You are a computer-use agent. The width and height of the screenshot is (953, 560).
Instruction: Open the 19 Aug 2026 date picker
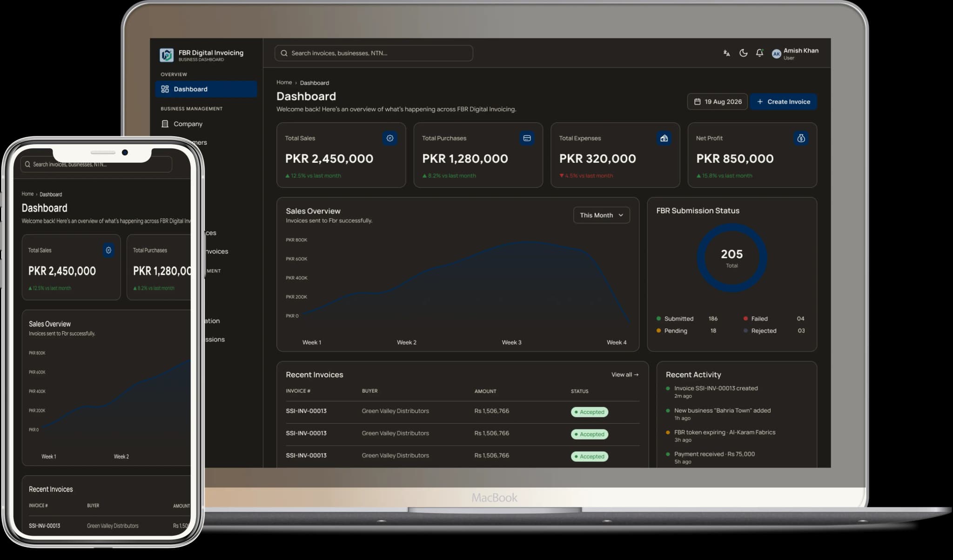717,102
